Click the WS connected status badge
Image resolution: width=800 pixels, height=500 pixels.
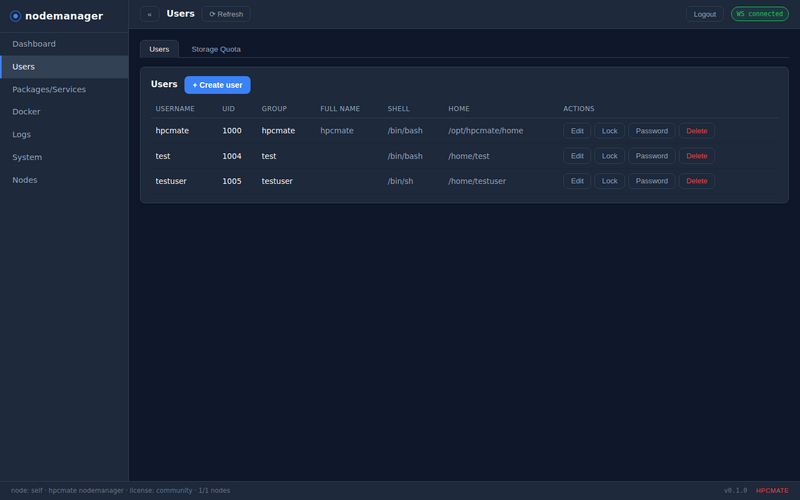[x=759, y=14]
